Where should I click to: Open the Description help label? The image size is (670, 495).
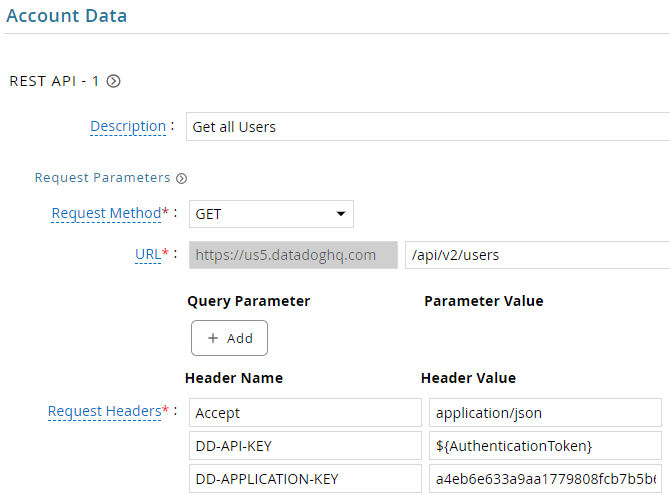pos(128,127)
